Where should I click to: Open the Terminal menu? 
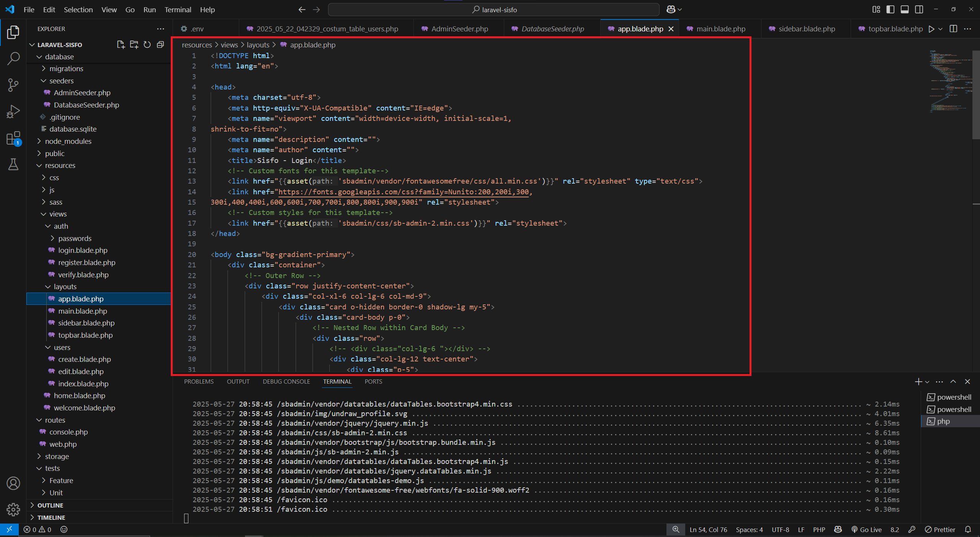(x=178, y=10)
